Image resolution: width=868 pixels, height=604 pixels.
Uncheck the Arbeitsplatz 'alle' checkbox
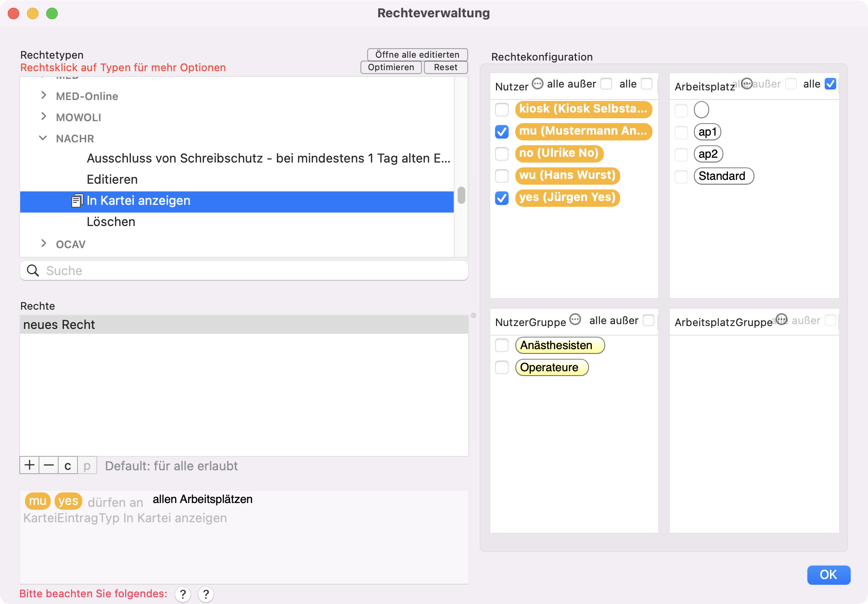pos(830,84)
